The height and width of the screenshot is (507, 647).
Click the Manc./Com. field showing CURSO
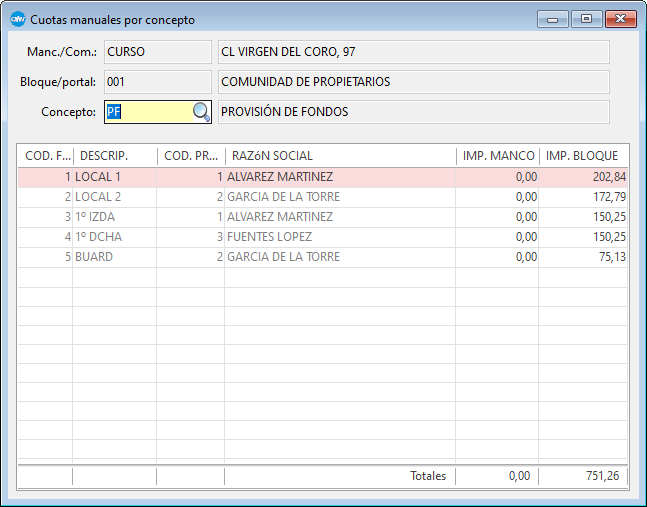157,52
